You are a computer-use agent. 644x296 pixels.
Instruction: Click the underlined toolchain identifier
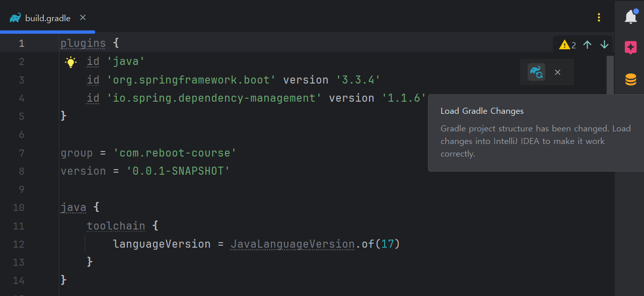point(116,226)
